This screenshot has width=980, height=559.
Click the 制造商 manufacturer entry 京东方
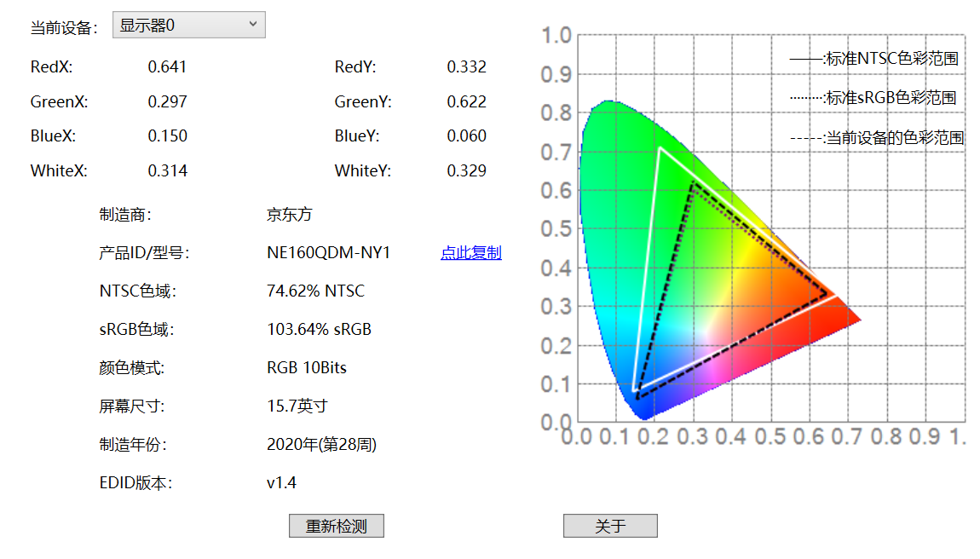click(287, 214)
